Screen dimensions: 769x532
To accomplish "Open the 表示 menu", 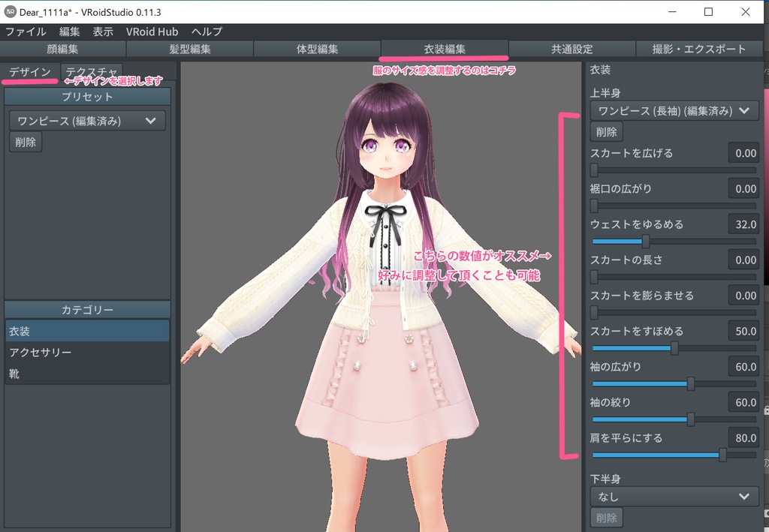I will pos(103,32).
